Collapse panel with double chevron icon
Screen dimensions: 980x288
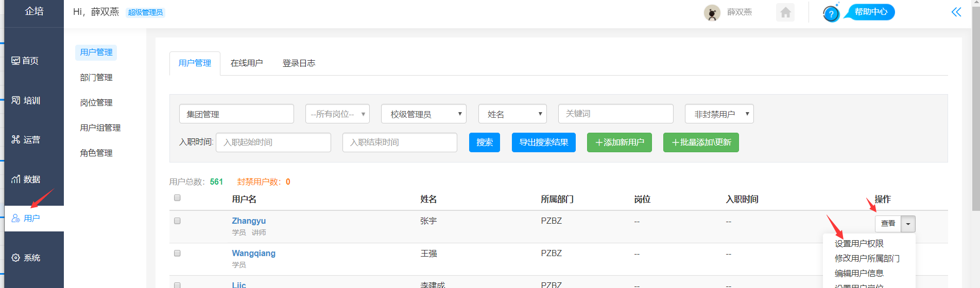click(x=956, y=12)
